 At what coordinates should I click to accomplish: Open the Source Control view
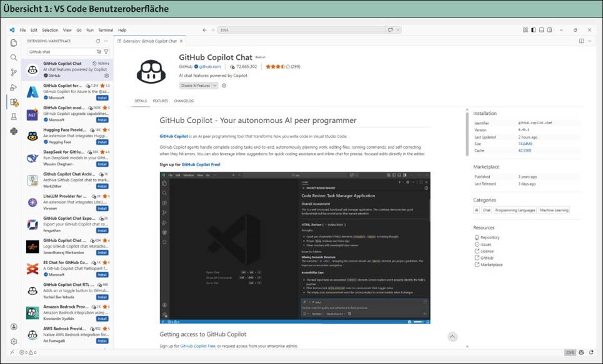coord(14,72)
